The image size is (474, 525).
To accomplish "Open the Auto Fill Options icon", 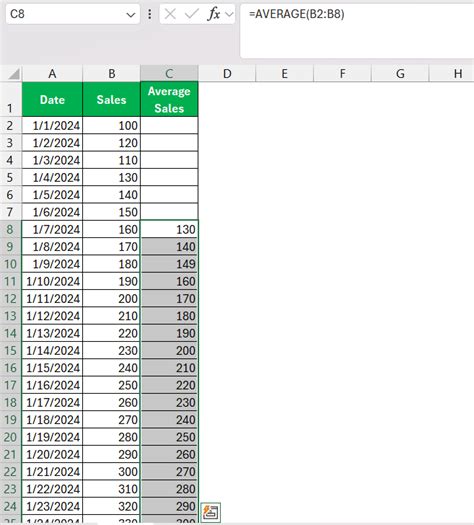I will pos(211,512).
